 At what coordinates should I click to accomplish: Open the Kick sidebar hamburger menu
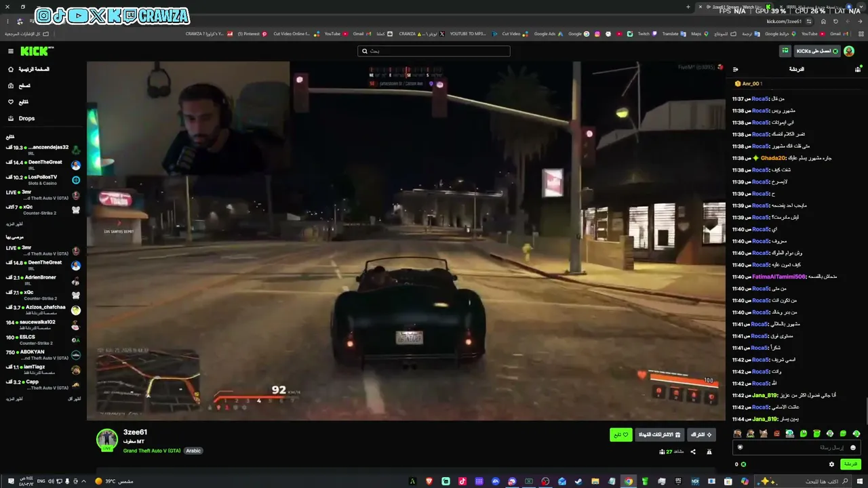[x=11, y=51]
